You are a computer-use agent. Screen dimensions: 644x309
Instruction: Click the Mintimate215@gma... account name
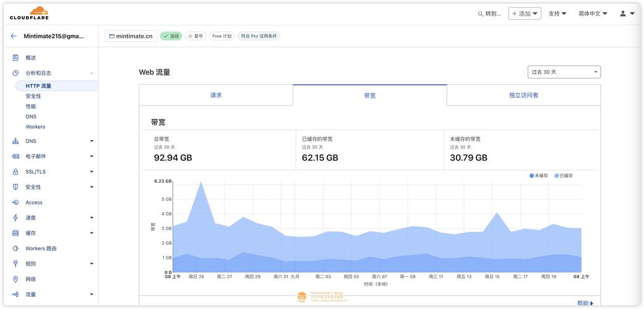(x=54, y=36)
